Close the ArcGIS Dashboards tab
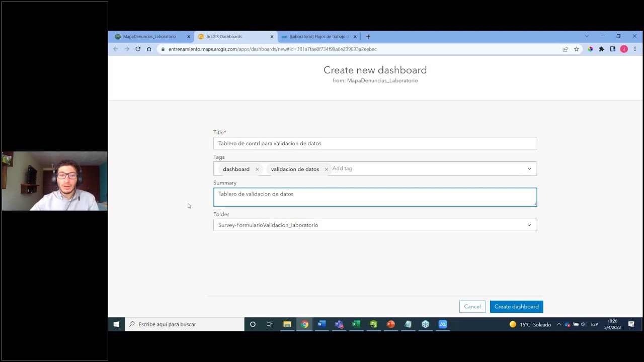644x362 pixels. [272, 37]
